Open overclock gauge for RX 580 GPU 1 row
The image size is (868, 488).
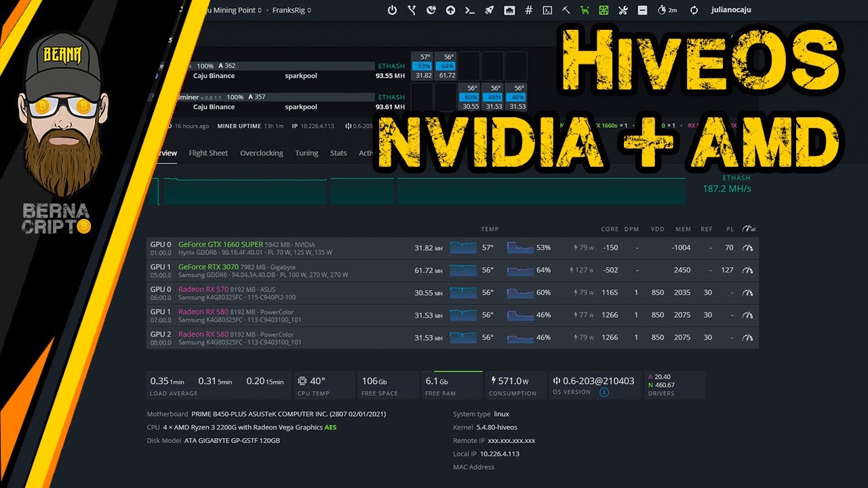click(748, 315)
